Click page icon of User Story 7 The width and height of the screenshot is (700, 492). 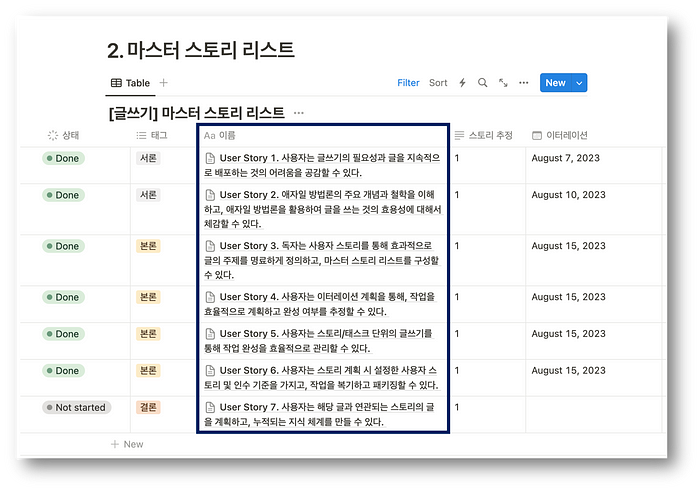210,408
